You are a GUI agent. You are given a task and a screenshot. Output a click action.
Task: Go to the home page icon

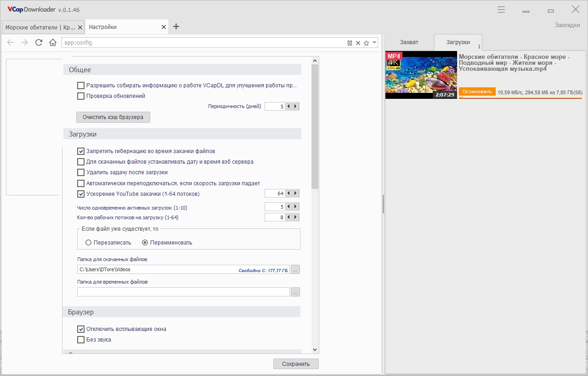(53, 43)
